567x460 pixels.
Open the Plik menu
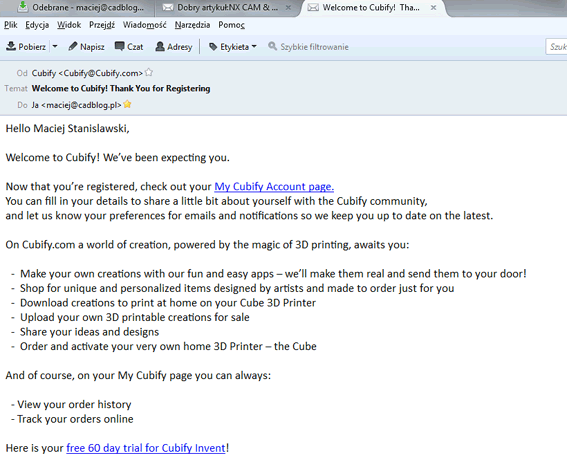pyautogui.click(x=10, y=25)
